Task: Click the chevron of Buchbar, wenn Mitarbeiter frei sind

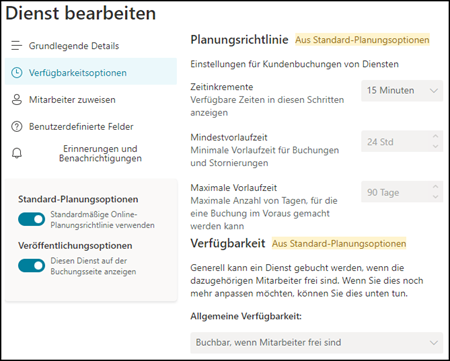Action: click(x=434, y=342)
